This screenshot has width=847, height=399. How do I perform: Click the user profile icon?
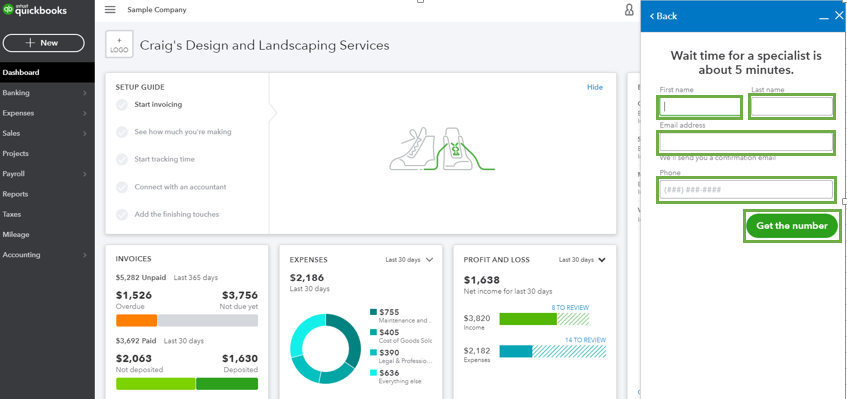629,10
